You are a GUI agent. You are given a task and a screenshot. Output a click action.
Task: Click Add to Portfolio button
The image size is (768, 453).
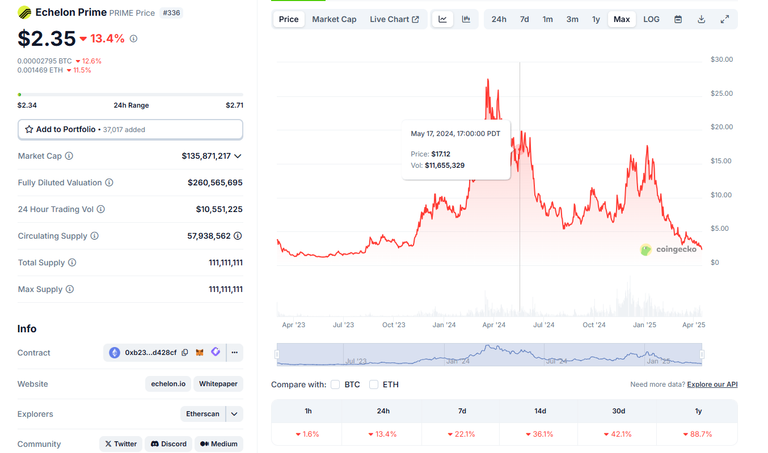130,129
